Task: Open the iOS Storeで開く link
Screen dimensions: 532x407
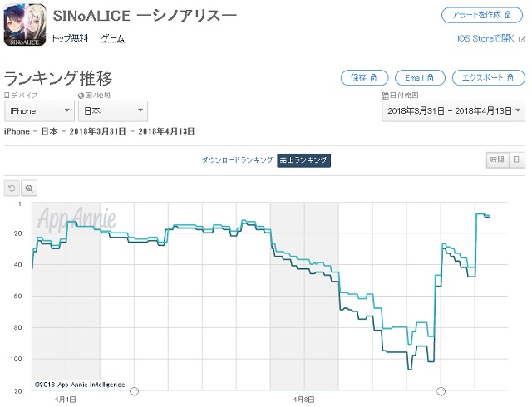Action: (x=485, y=39)
